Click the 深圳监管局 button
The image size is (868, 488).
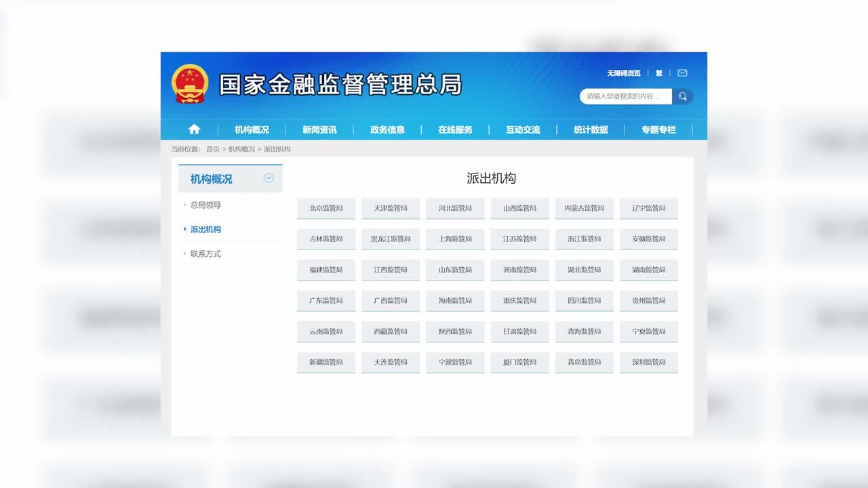point(648,363)
